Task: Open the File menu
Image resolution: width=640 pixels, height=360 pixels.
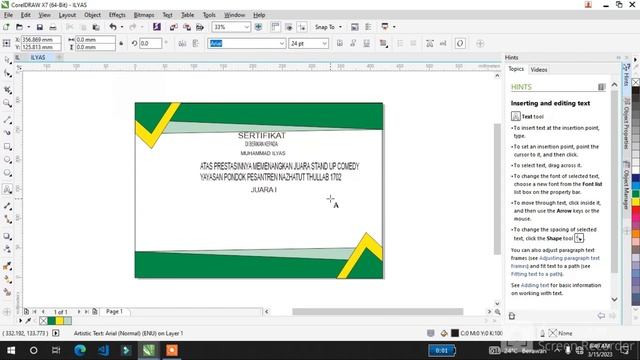Action: (8, 15)
